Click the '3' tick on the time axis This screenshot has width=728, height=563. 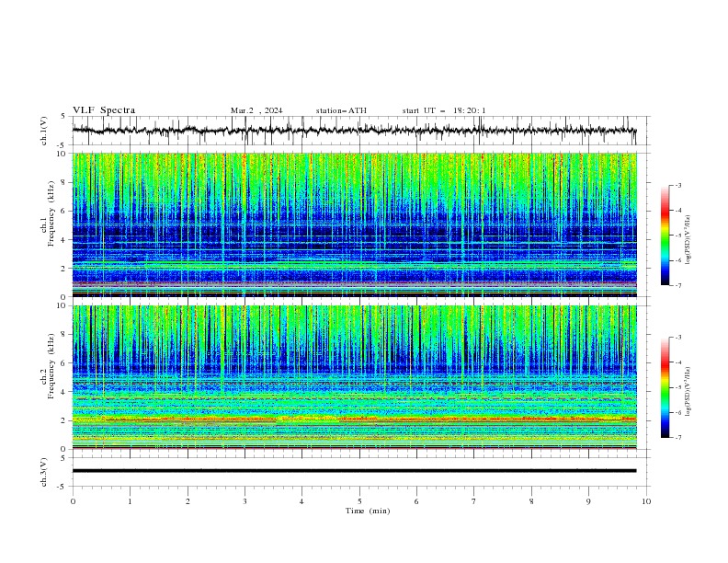click(x=245, y=501)
